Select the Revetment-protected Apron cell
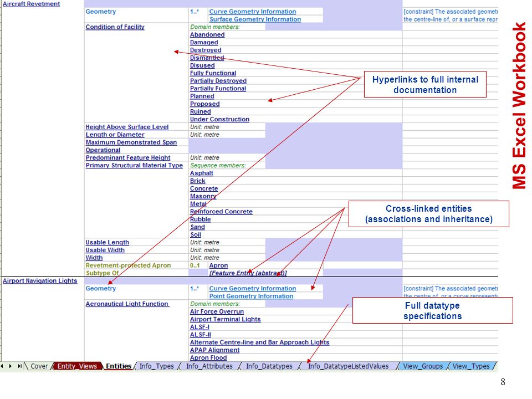 (x=136, y=265)
